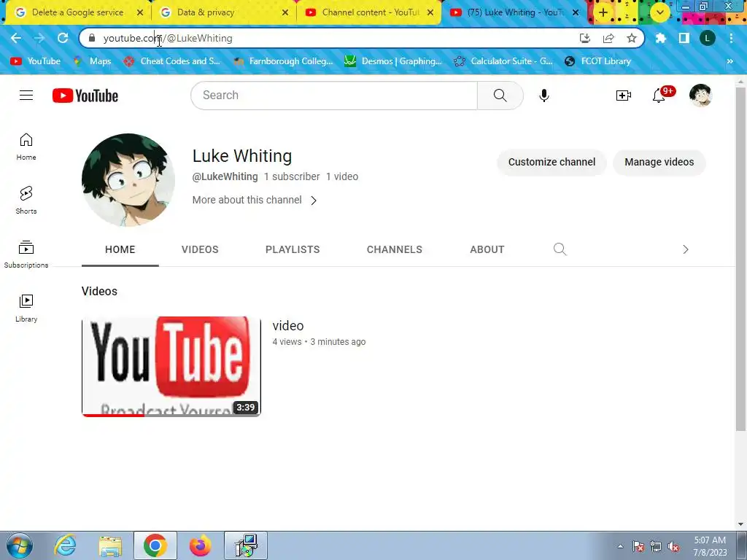Open Chrome extensions puzzle icon
The width and height of the screenshot is (747, 560).
tap(660, 38)
